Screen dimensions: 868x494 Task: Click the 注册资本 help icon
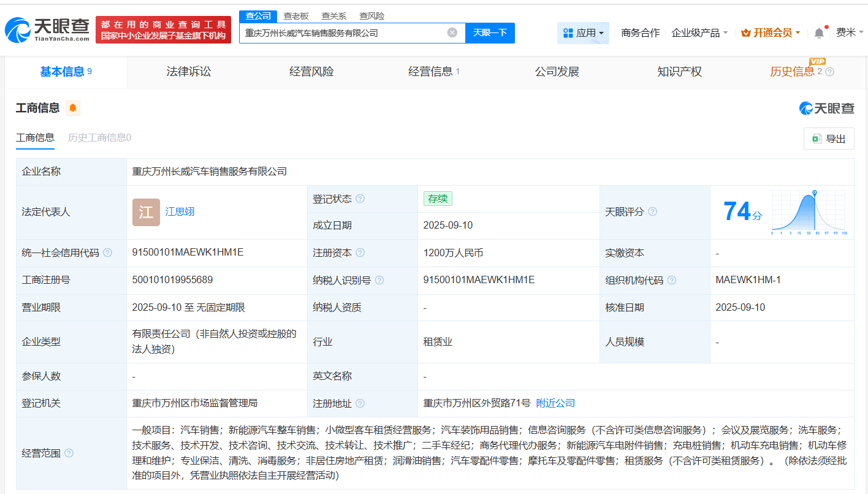click(360, 253)
